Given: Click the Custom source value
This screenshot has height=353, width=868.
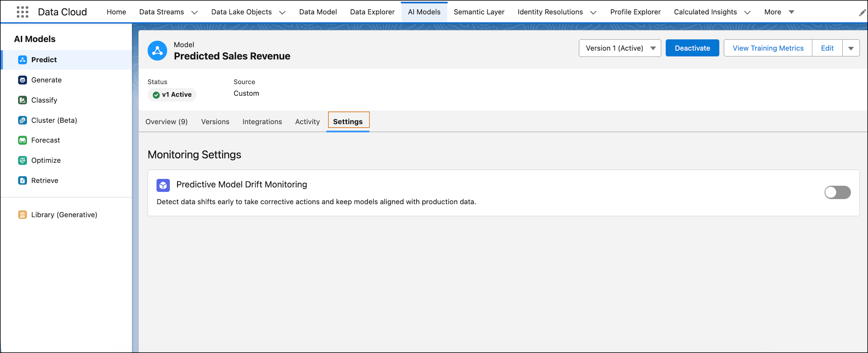Looking at the screenshot, I should pyautogui.click(x=246, y=93).
